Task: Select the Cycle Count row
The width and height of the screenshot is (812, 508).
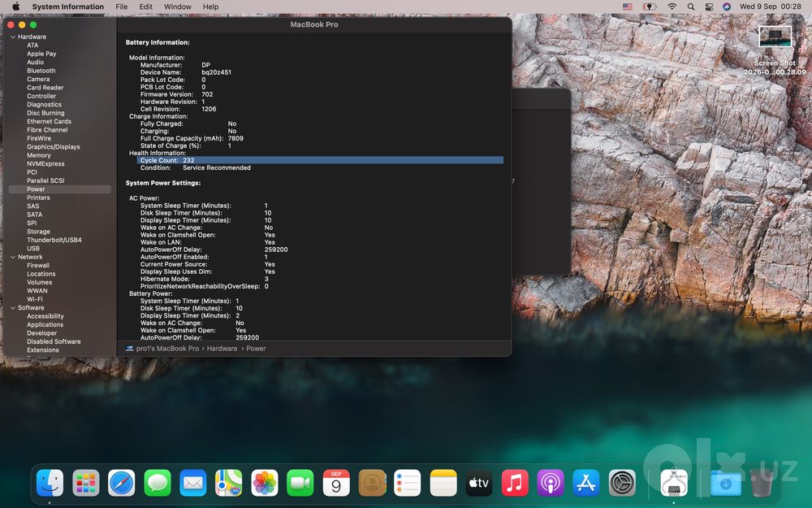Action: pos(320,160)
